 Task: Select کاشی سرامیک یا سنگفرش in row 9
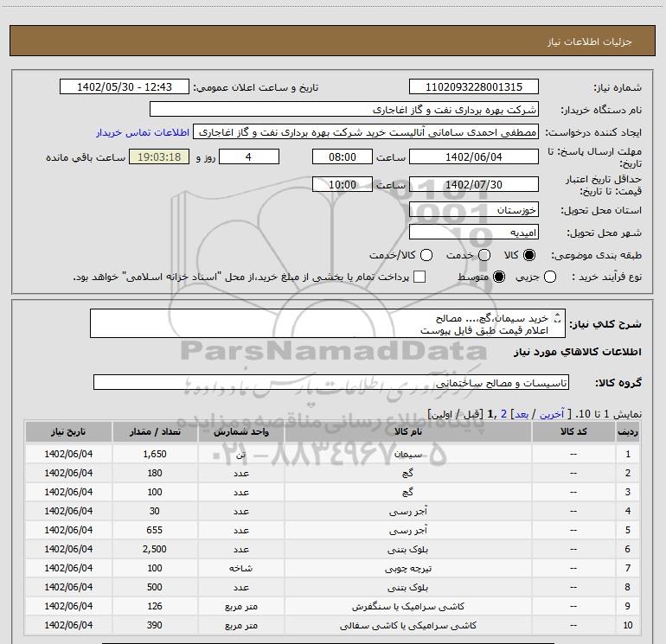tap(407, 606)
